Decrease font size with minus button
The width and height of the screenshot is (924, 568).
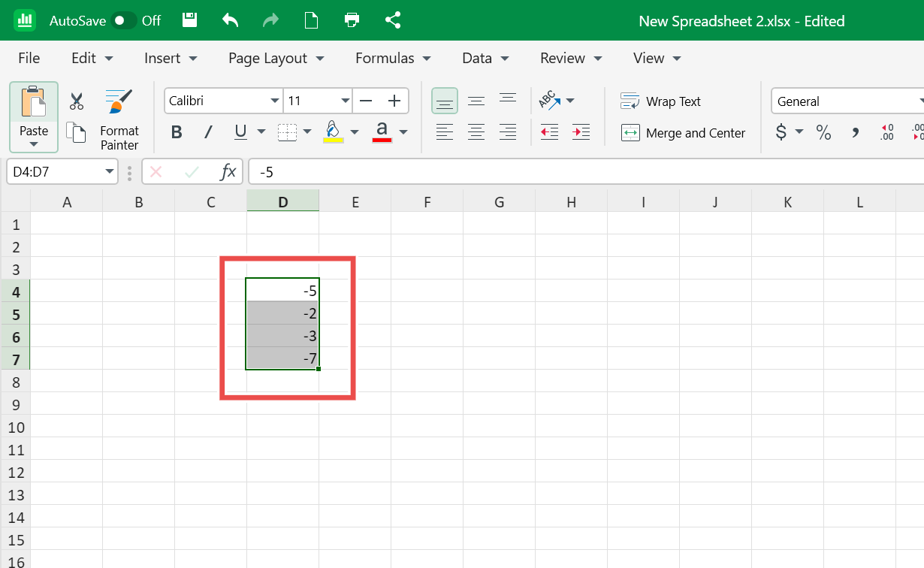click(x=366, y=101)
